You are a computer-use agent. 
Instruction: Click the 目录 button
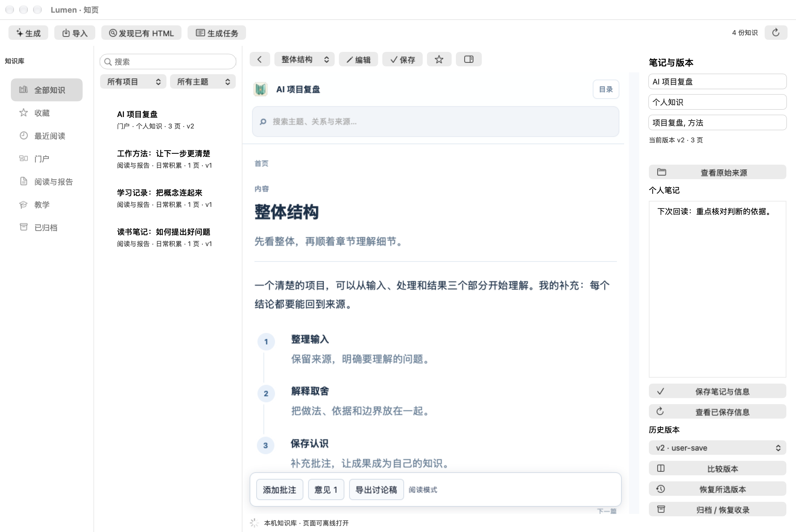[606, 89]
